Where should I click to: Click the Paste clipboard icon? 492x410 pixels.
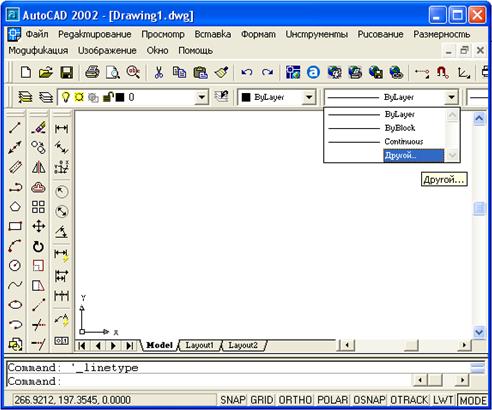pos(200,72)
